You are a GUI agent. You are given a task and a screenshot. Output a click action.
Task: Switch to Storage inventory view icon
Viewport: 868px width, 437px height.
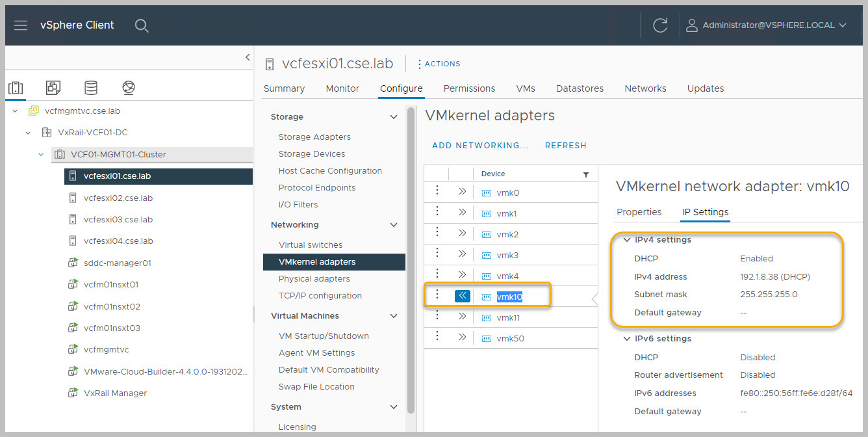pos(91,88)
